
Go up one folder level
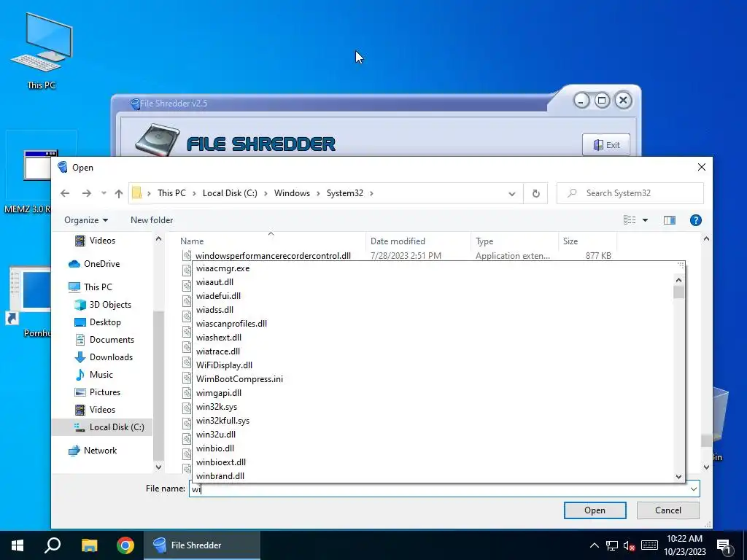click(x=119, y=193)
